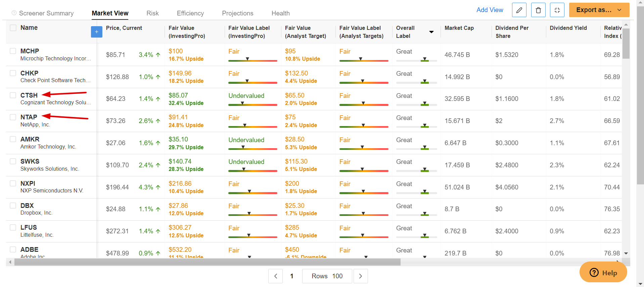Select the NXPI row checkbox
This screenshot has width=644, height=287.
tap(13, 183)
